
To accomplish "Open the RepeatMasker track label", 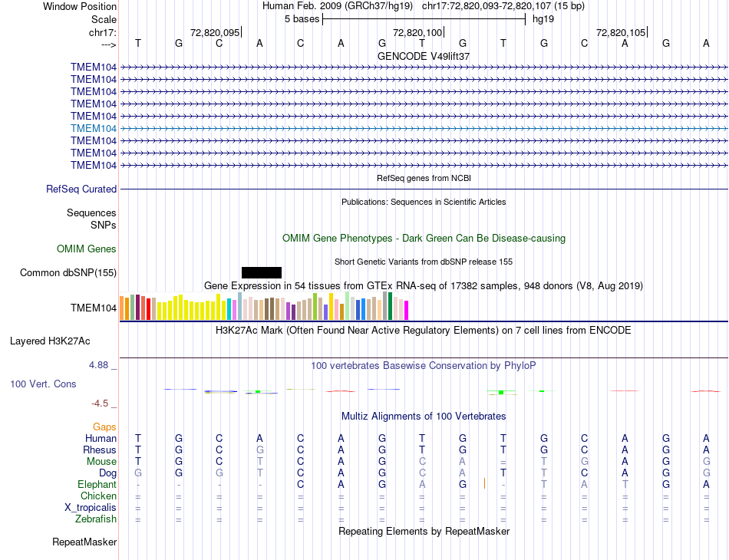I will (x=84, y=542).
